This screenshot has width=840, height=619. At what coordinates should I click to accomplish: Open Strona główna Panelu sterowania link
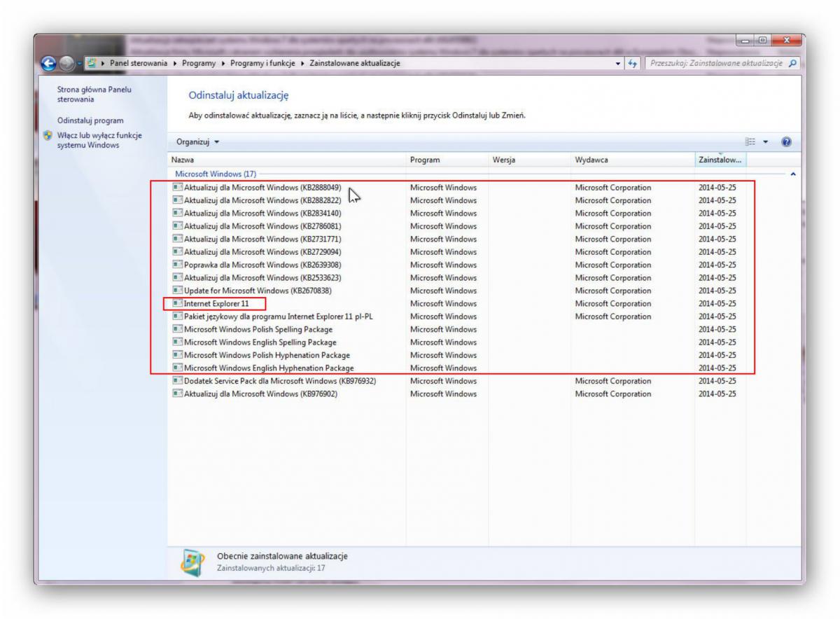click(94, 95)
